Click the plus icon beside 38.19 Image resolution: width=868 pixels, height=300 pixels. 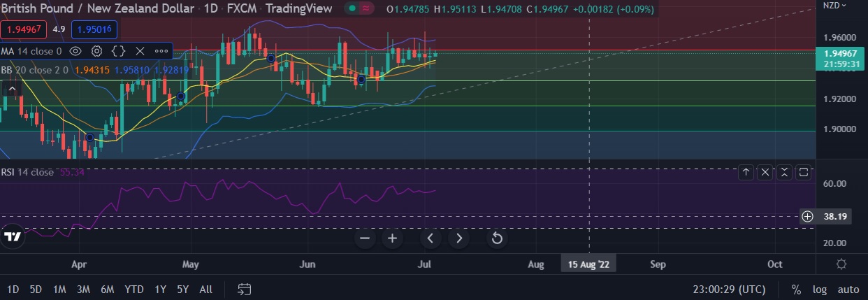click(807, 217)
